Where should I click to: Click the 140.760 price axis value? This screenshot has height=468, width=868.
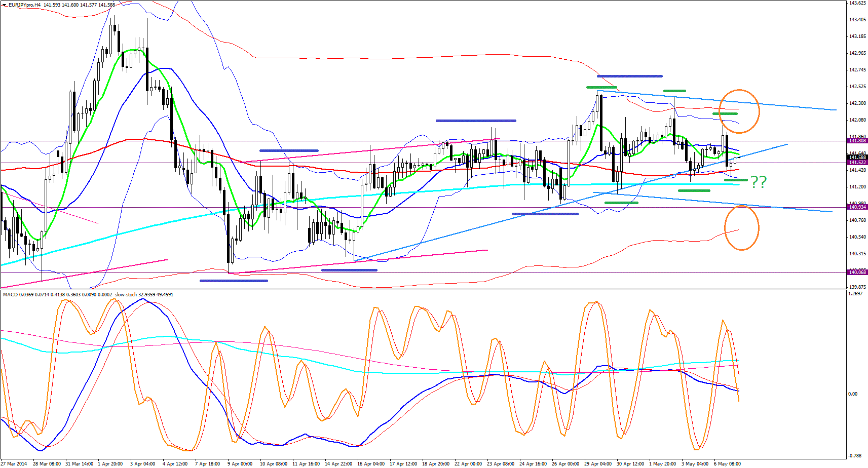[857, 220]
